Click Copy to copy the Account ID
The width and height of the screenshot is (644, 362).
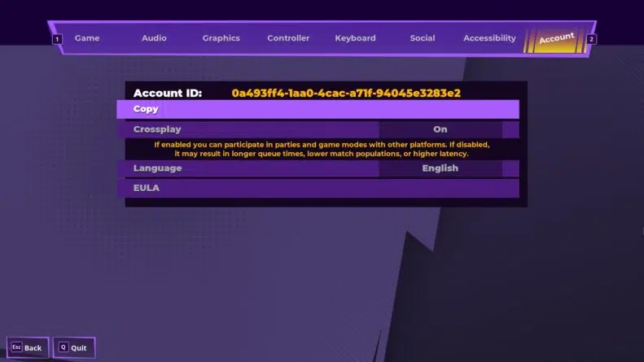pos(318,109)
